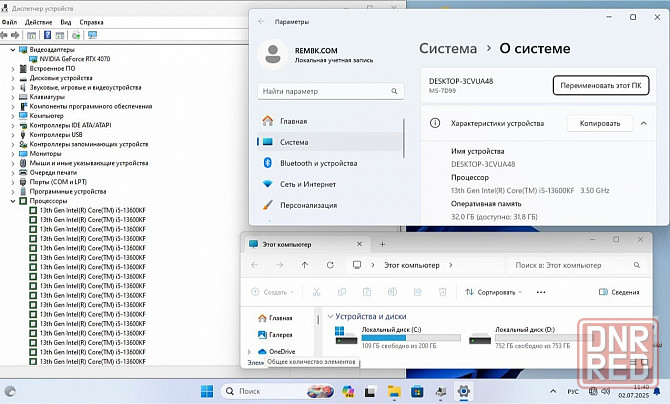Screen dimensions: 670x404
Task: Click Переименовать этот ПК button
Action: [601, 86]
